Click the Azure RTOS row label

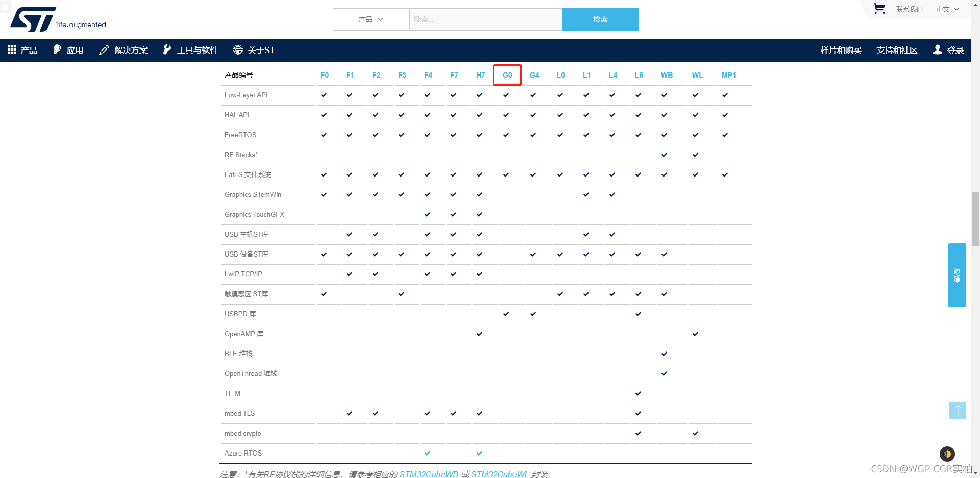tap(243, 453)
